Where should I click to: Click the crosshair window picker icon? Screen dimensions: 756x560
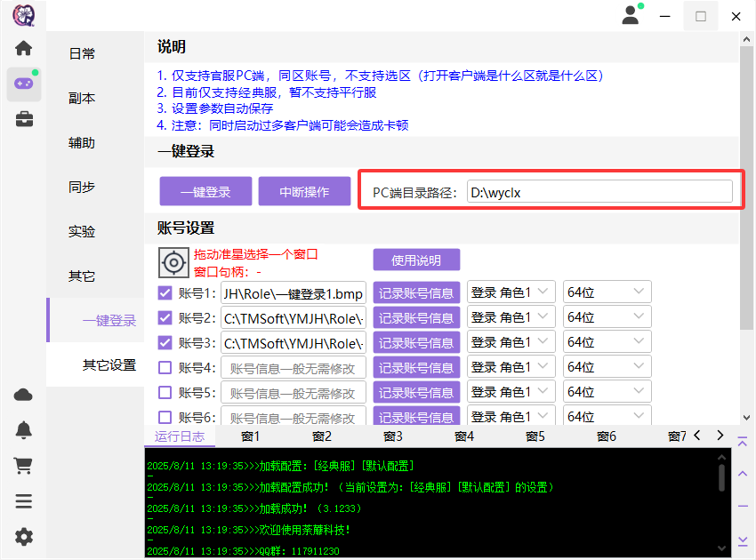pos(173,263)
